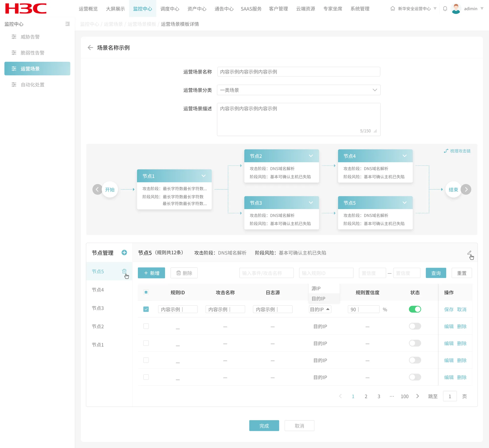Click the 梳理攻击链 icon link

pos(457,151)
